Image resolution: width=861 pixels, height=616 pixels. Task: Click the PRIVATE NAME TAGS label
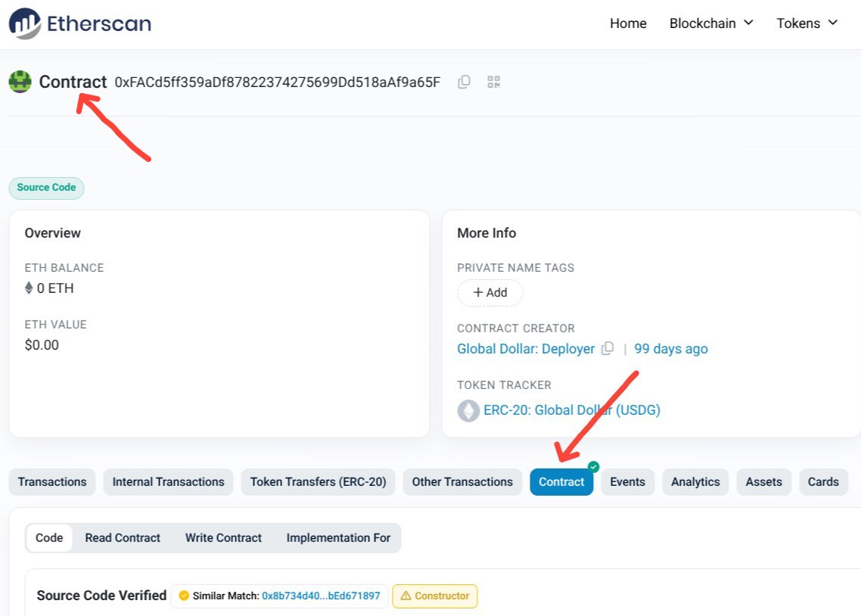click(515, 267)
